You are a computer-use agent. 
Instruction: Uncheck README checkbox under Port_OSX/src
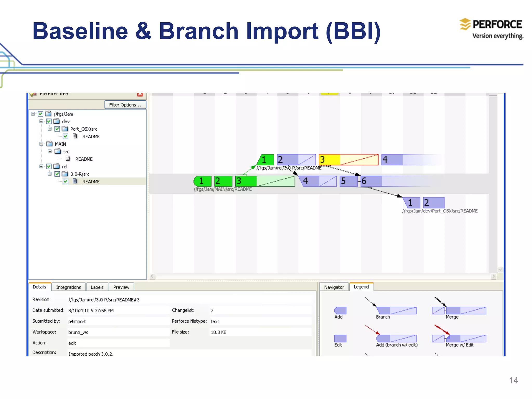65,136
